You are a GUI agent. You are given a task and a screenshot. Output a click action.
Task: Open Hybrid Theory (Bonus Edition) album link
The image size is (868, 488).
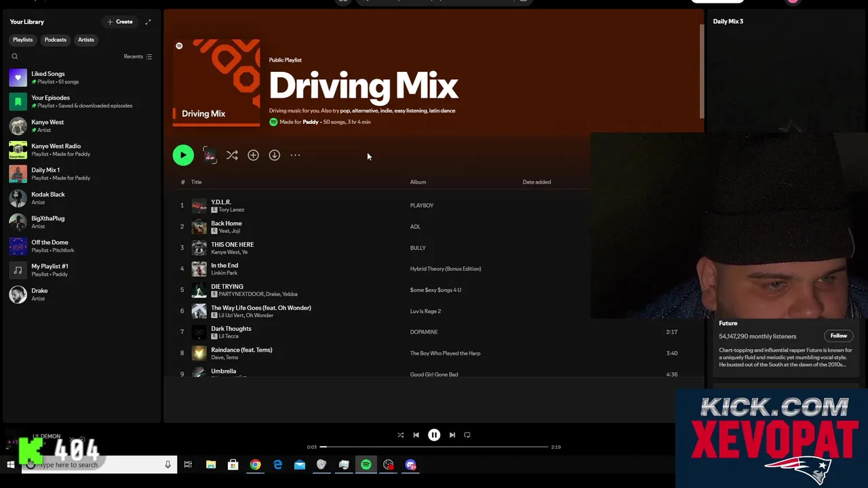(446, 268)
